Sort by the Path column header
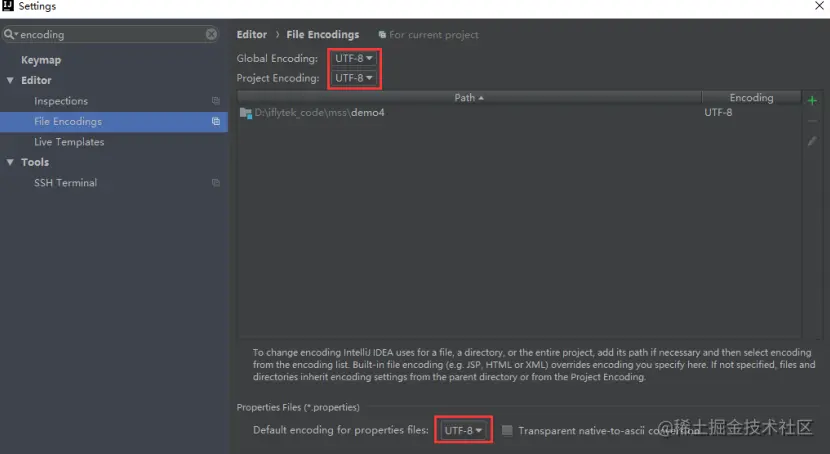 coord(469,97)
